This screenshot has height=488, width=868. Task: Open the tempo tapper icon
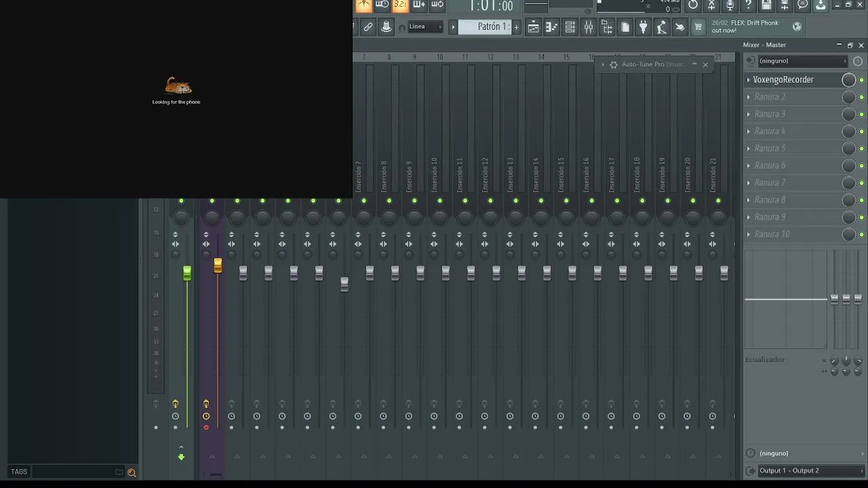[661, 27]
